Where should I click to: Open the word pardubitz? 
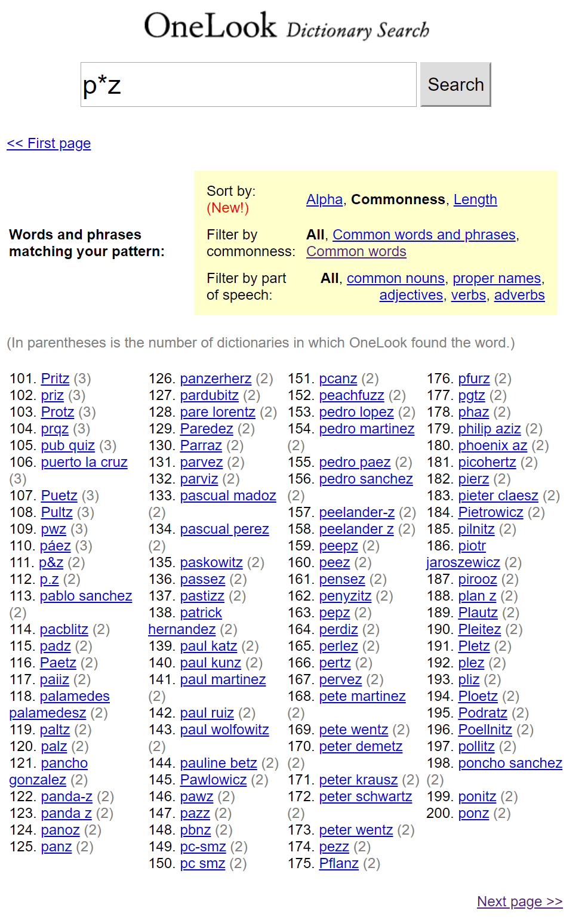tap(210, 395)
